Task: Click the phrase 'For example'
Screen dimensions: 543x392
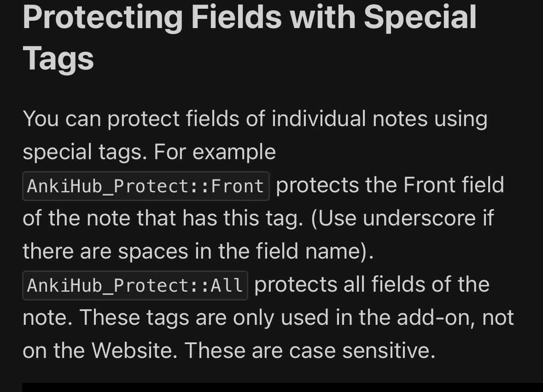Action: [x=215, y=152]
